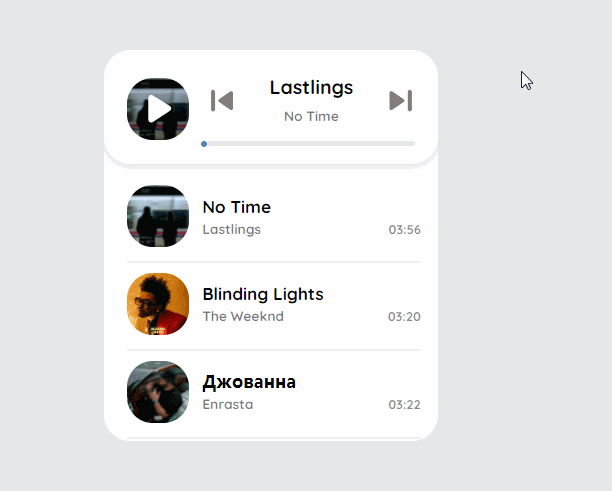The image size is (612, 491).
Task: Seek near the end of progress bar
Action: pos(408,144)
